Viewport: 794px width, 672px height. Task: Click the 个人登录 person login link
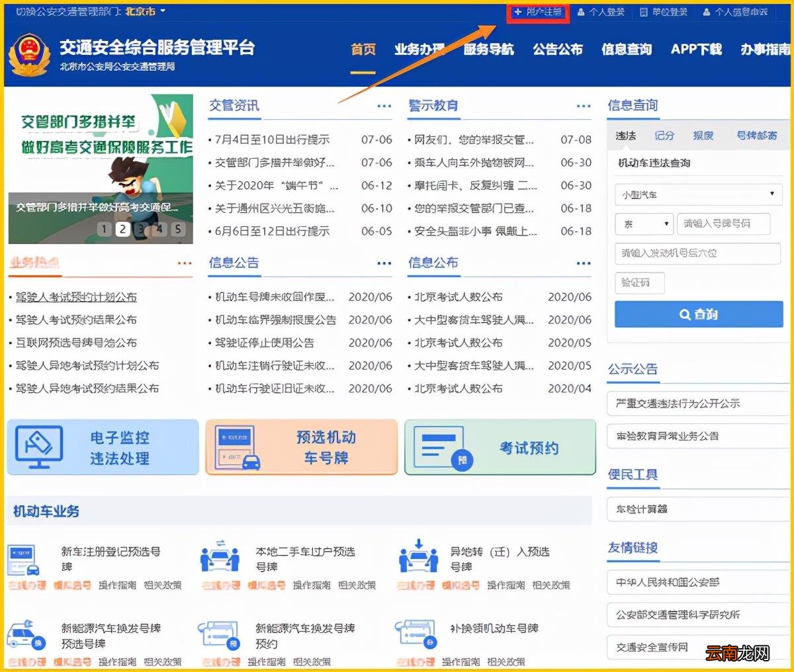coord(601,12)
